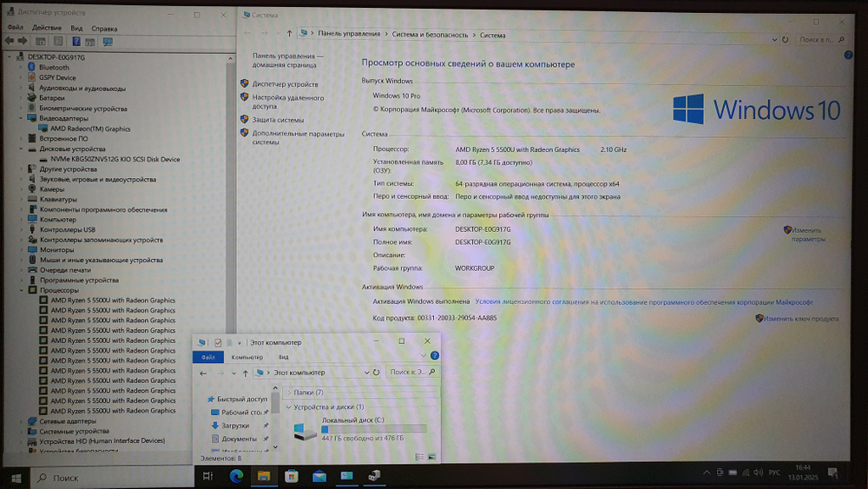868x489 pixels.
Task: Click Explorer blue help icon
Action: 435,355
